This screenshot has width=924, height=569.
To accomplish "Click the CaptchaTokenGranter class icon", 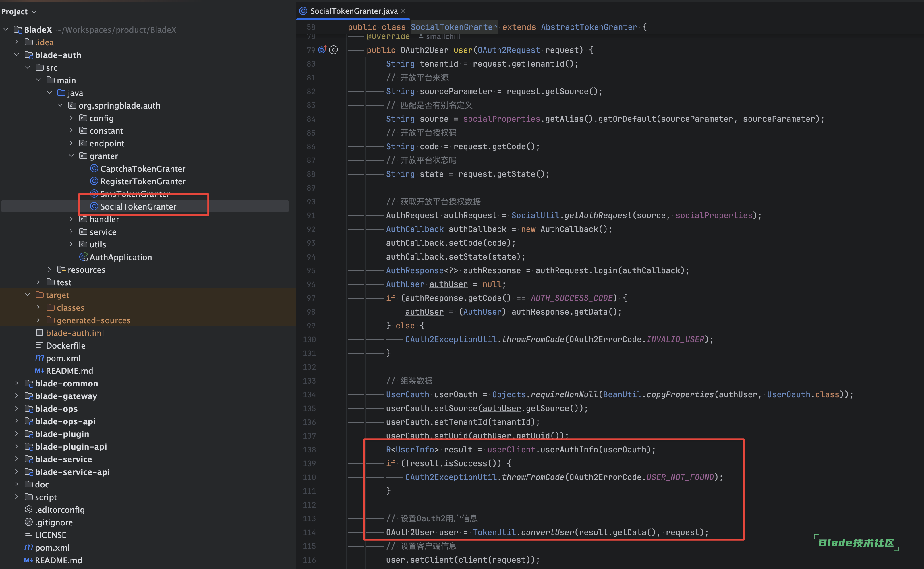I will (x=94, y=169).
